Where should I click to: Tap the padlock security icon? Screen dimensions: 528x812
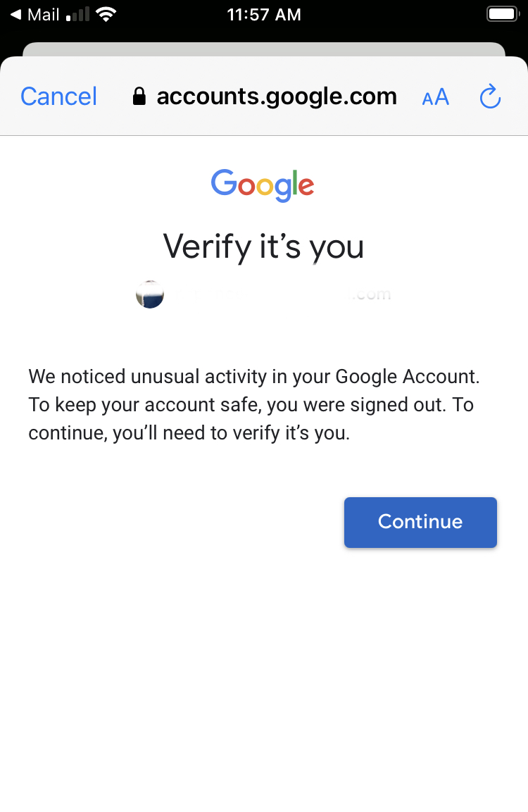(x=139, y=96)
